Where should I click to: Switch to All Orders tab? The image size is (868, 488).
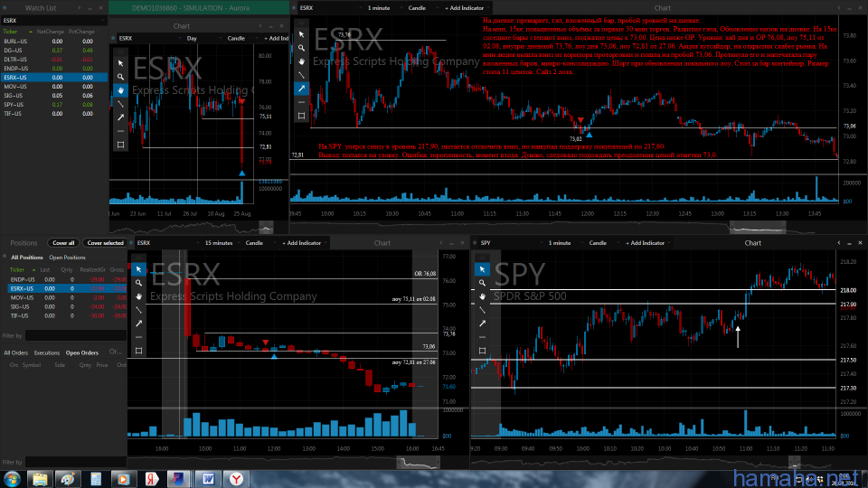(15, 352)
